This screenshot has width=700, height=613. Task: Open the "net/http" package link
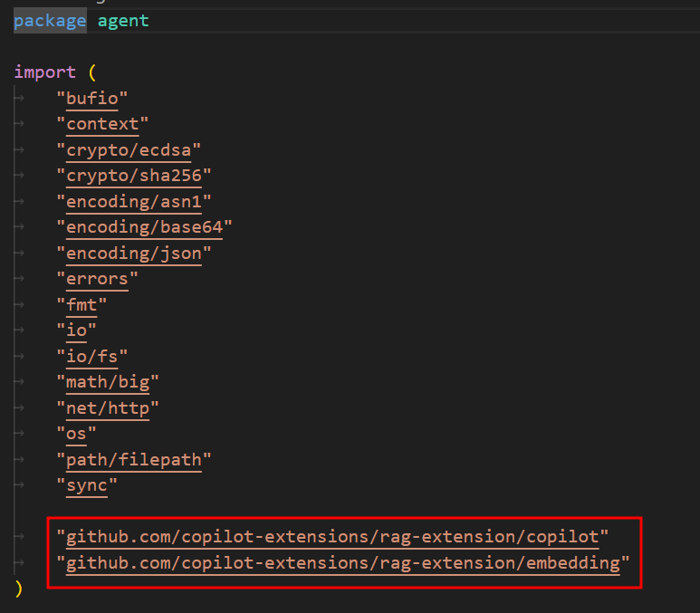click(x=108, y=408)
